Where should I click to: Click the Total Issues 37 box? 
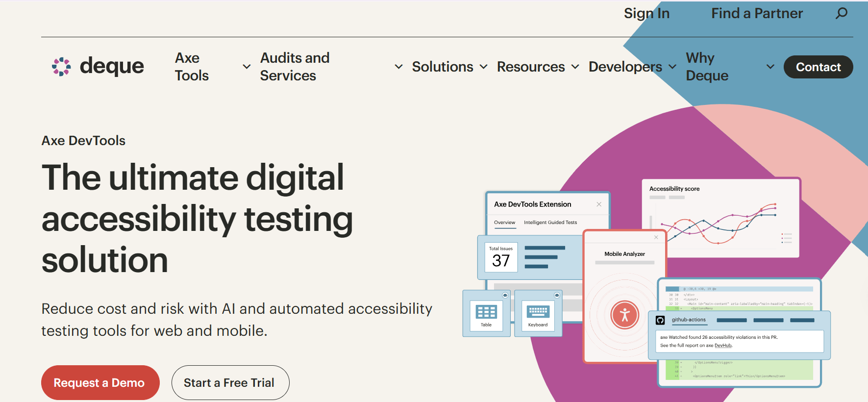[501, 257]
